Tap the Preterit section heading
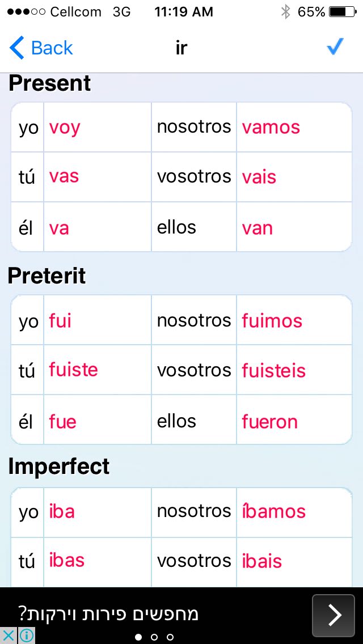 click(47, 276)
